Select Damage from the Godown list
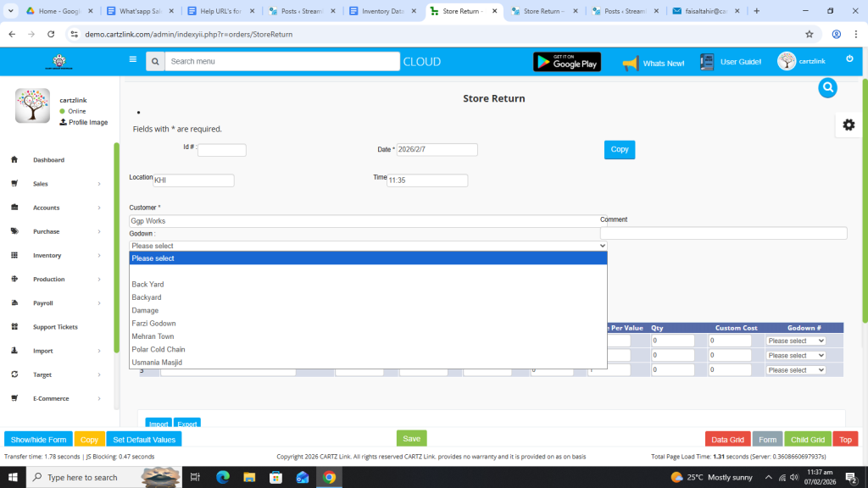This screenshot has height=488, width=868. [x=145, y=310]
